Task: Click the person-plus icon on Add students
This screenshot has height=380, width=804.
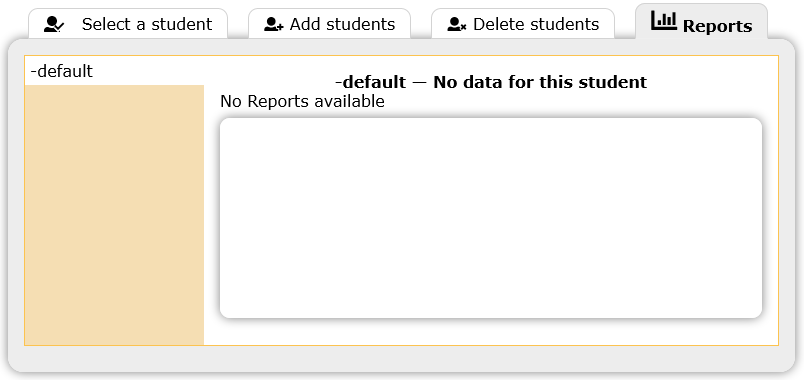Action: pos(274,25)
